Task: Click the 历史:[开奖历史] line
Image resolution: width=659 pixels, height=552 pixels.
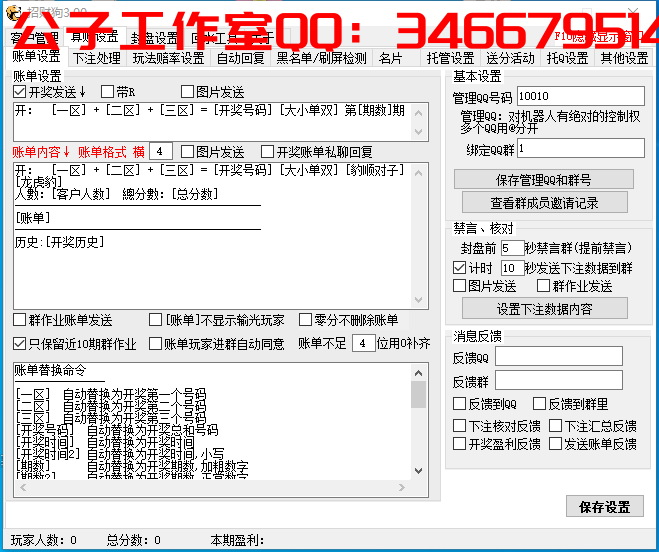Action: click(x=59, y=242)
